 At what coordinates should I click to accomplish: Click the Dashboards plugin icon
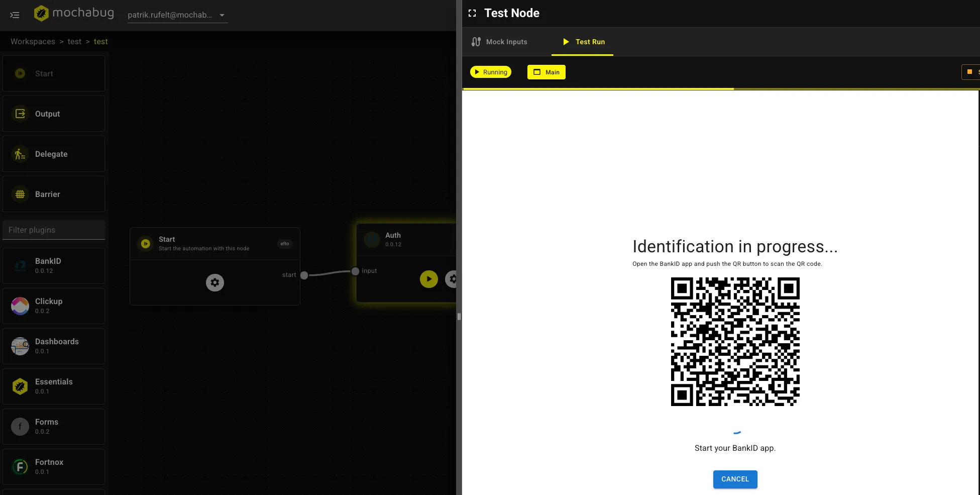pyautogui.click(x=20, y=346)
